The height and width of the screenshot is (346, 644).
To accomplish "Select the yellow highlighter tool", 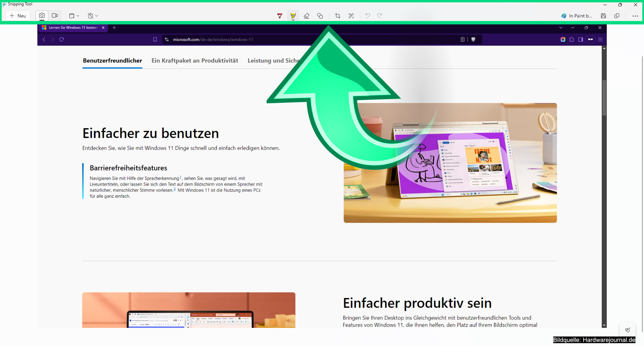I will tap(293, 15).
